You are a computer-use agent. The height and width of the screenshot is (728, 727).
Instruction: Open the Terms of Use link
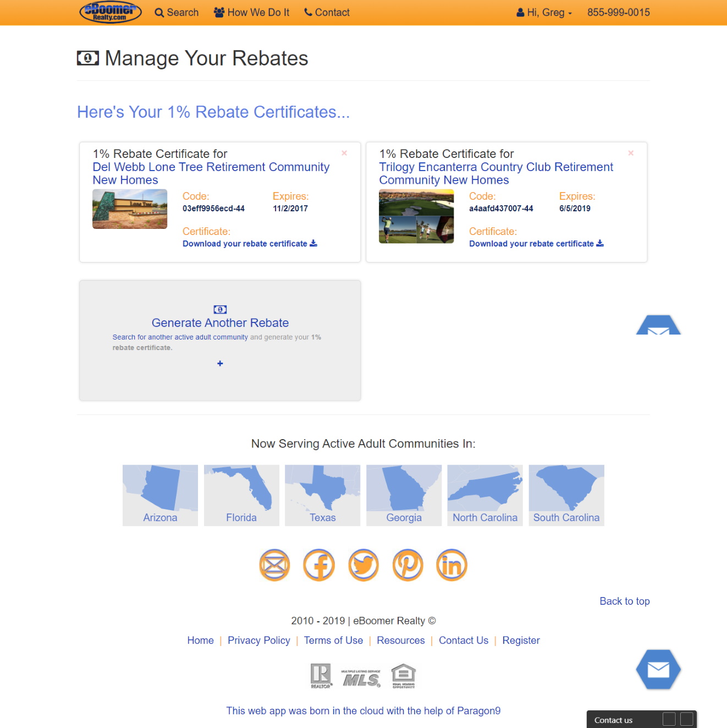pos(334,641)
